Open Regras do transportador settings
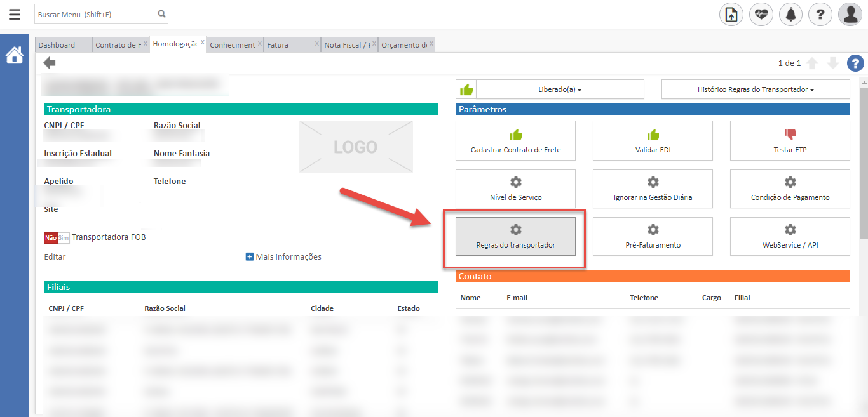The image size is (868, 417). point(515,236)
